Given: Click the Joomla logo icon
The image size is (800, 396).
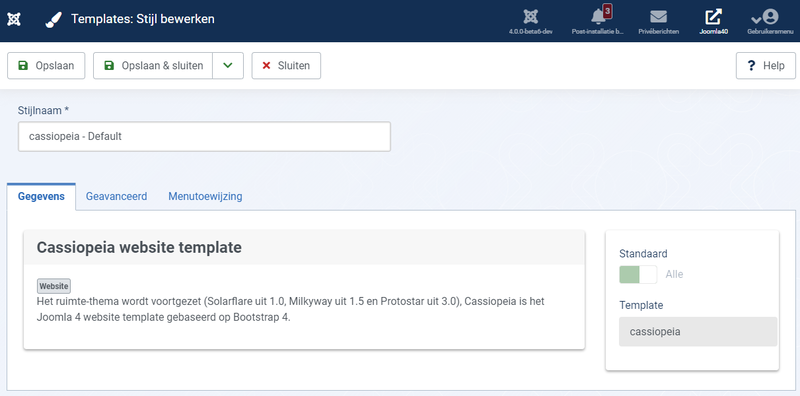Looking at the screenshot, I should coord(14,20).
